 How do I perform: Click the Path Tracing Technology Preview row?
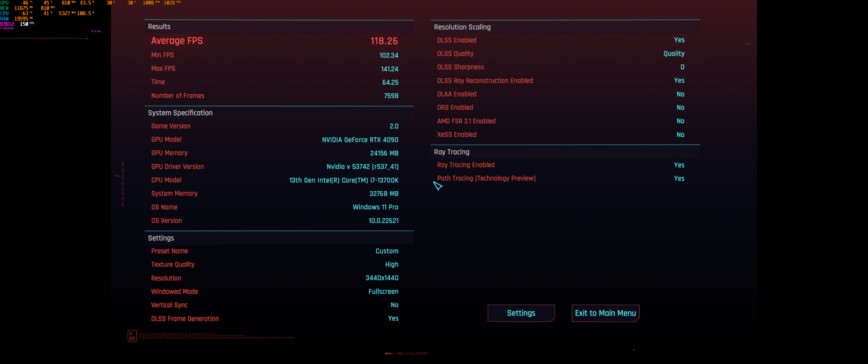point(560,179)
